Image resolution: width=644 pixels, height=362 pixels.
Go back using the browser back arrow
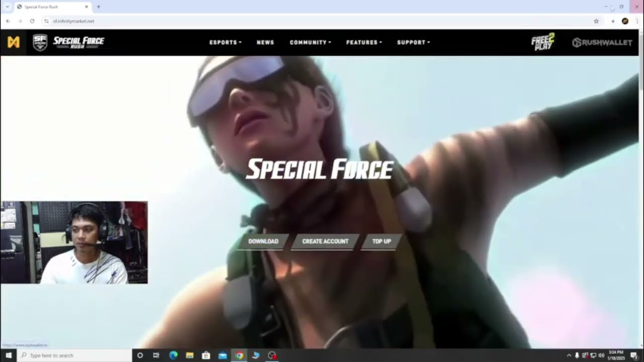coord(8,21)
